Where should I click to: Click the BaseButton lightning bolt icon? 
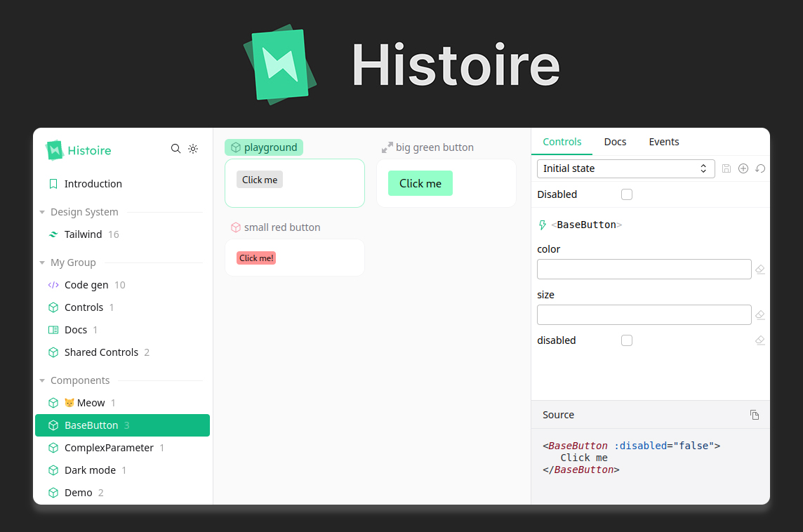point(543,225)
